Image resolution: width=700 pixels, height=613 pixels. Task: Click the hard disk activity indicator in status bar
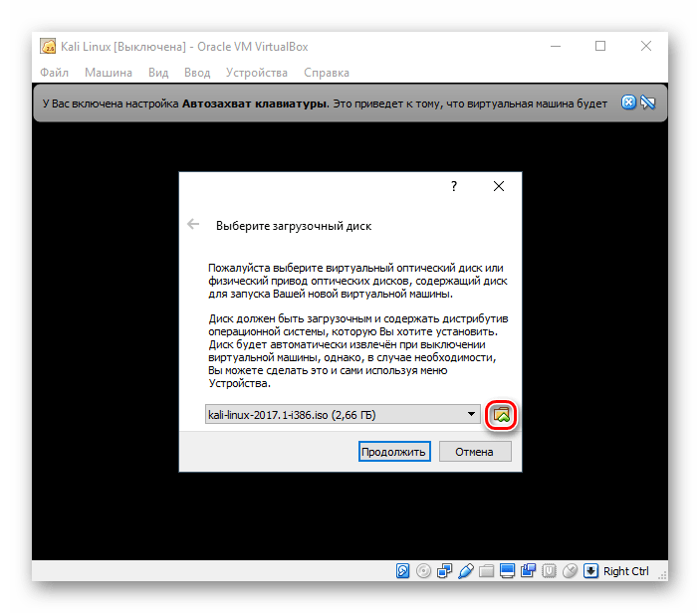pyautogui.click(x=402, y=571)
